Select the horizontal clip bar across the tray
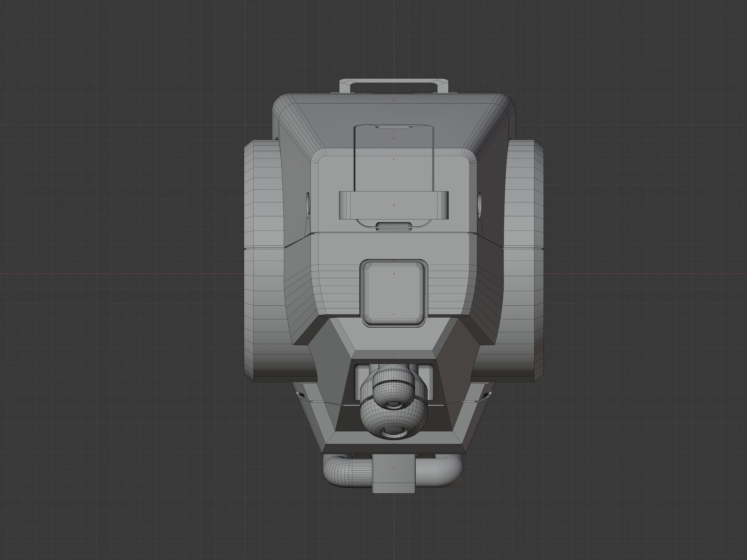The image size is (747, 560). click(393, 205)
